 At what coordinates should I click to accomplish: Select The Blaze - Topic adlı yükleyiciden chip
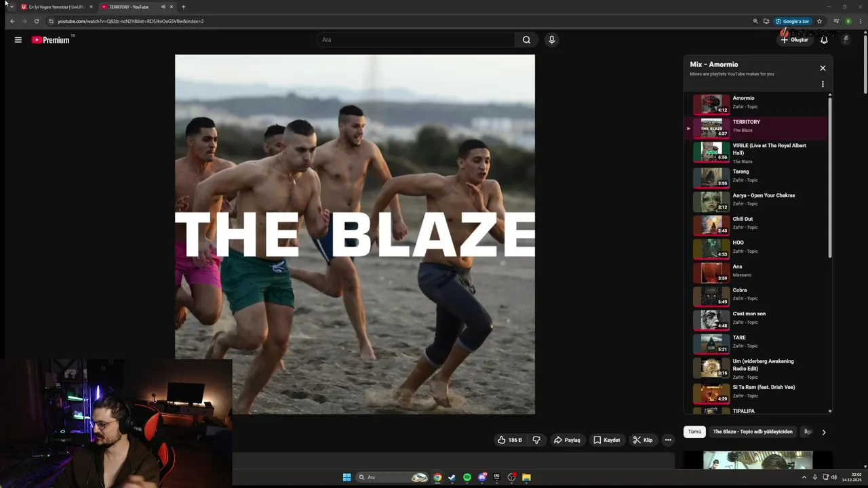coord(753,432)
